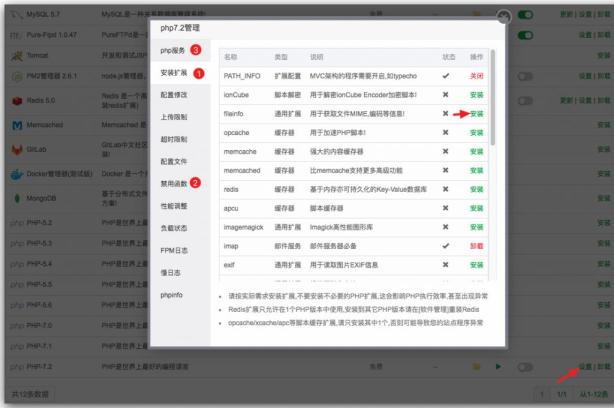Open the 性能调整 tab

click(174, 206)
